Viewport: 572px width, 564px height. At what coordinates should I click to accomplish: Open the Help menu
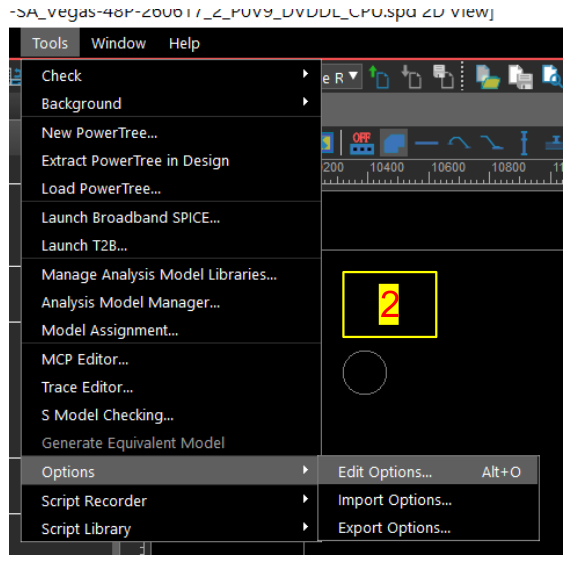tap(184, 43)
